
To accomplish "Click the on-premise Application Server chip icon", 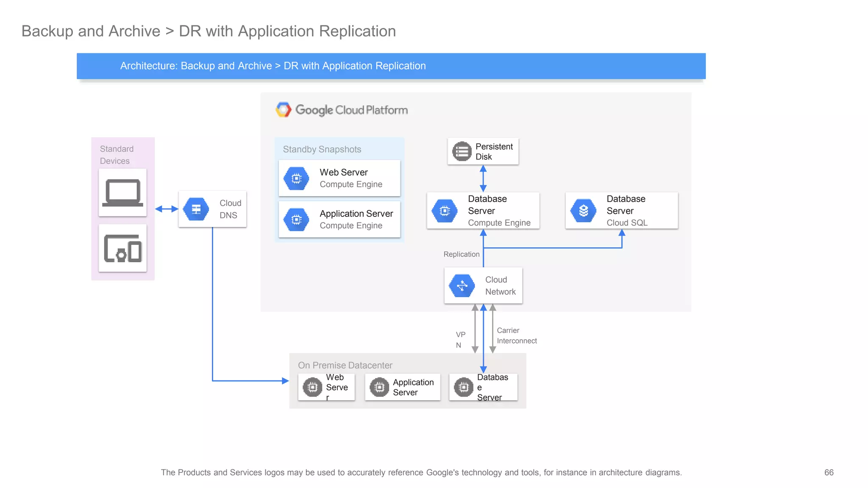I will (x=379, y=387).
